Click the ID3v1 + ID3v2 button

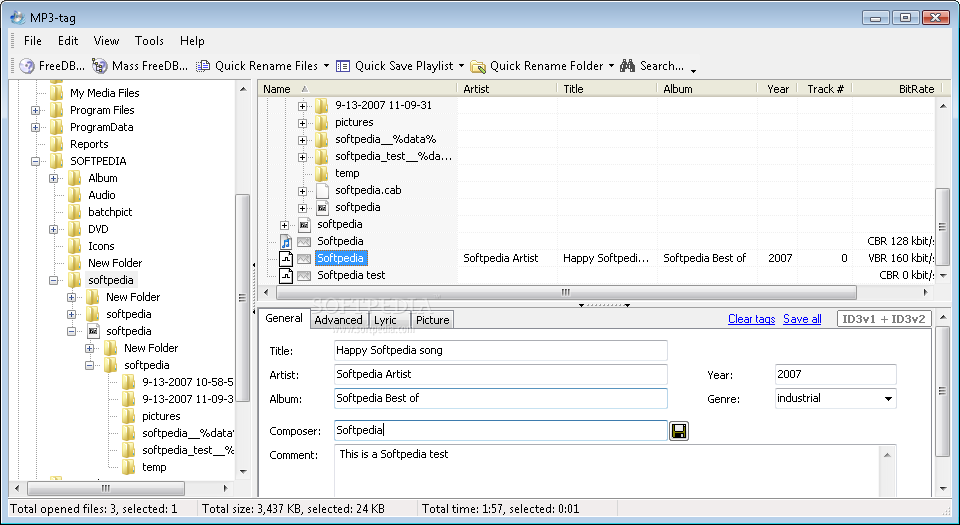(x=884, y=319)
